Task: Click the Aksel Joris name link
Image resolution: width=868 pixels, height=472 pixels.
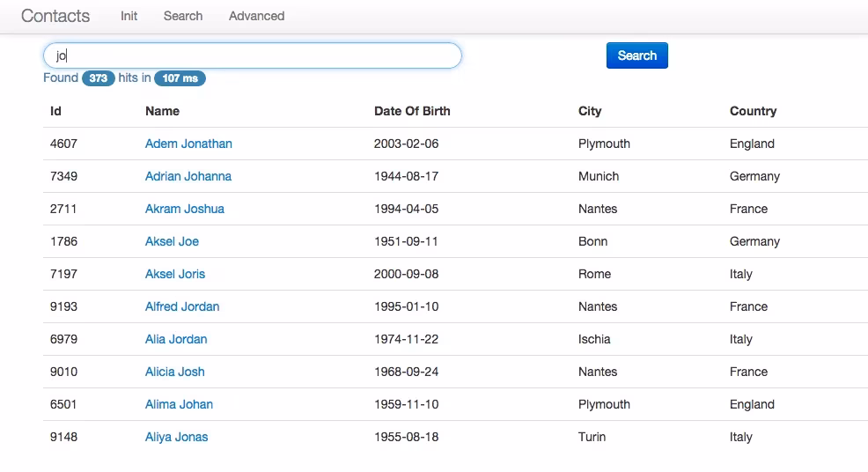Action: pos(175,274)
